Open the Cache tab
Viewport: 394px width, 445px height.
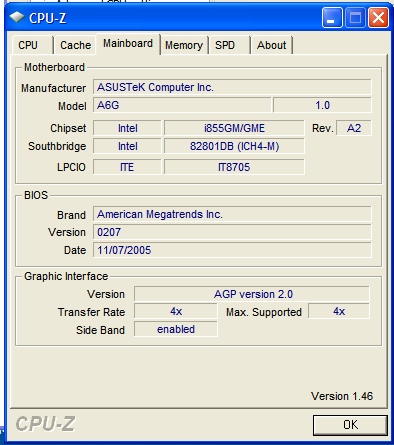click(x=75, y=45)
